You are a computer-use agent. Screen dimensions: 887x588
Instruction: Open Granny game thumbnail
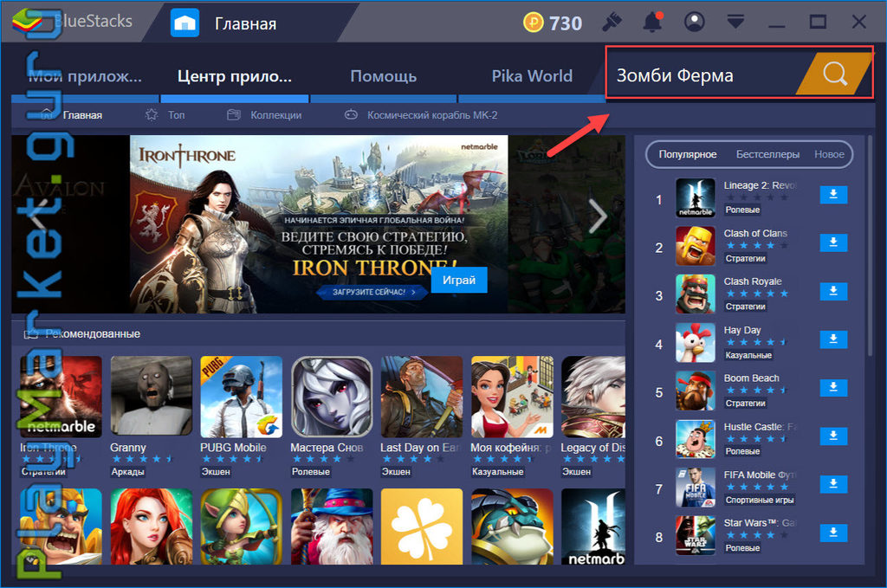click(x=151, y=397)
